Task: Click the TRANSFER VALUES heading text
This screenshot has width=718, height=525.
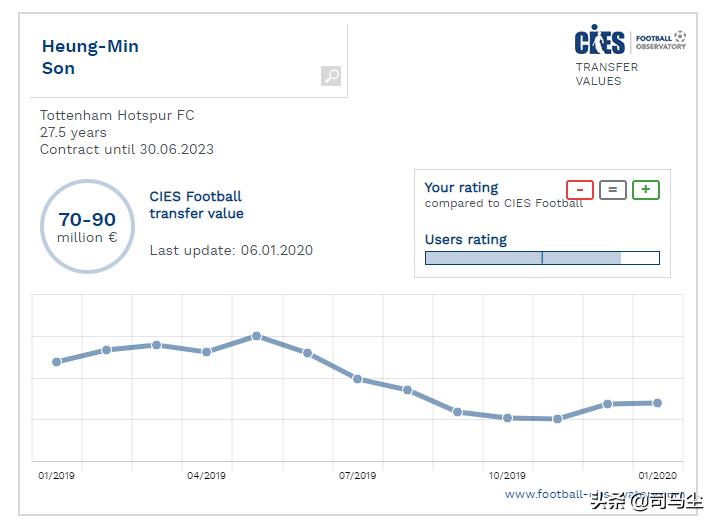Action: tap(606, 74)
